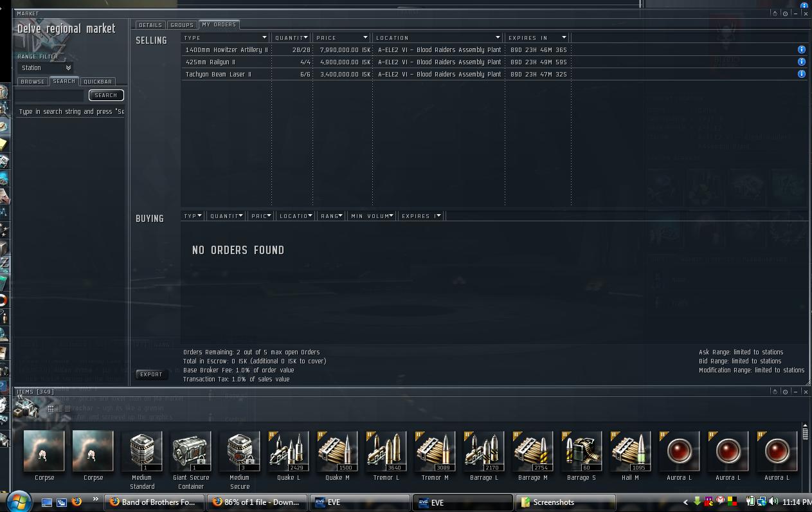Switch items view to plain list
Image resolution: width=812 pixels, height=512 pixels.
click(66, 408)
